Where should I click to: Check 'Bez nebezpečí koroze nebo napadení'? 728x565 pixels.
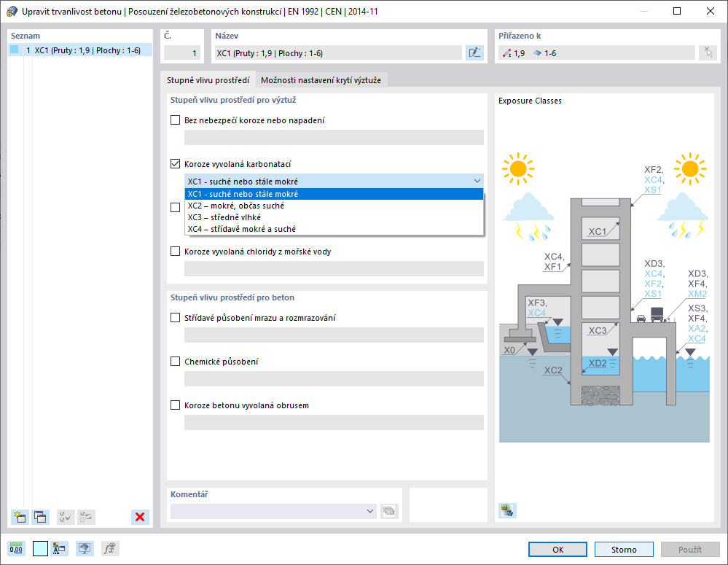[175, 120]
